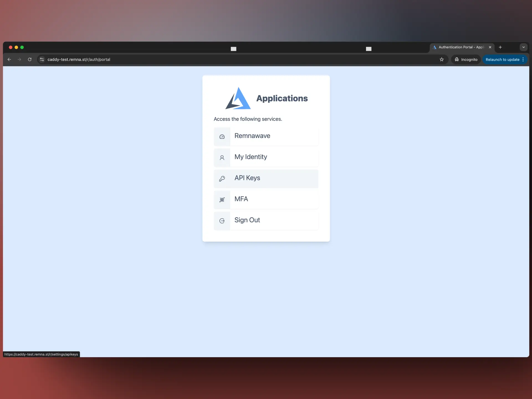This screenshot has width=532, height=399.
Task: Bookmark this page with the star icon
Action: click(442, 59)
